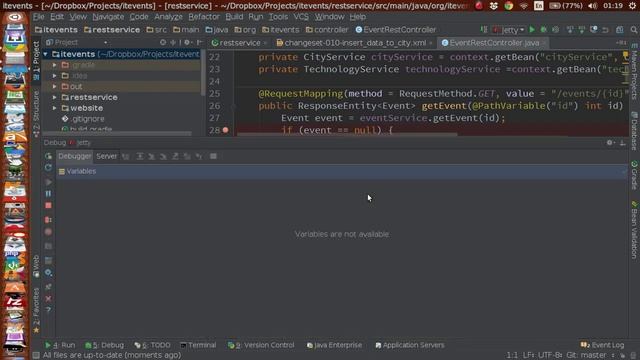Switch to changeset-010-insert_data_to_city.xml tab
The image size is (640, 360).
[x=355, y=43]
